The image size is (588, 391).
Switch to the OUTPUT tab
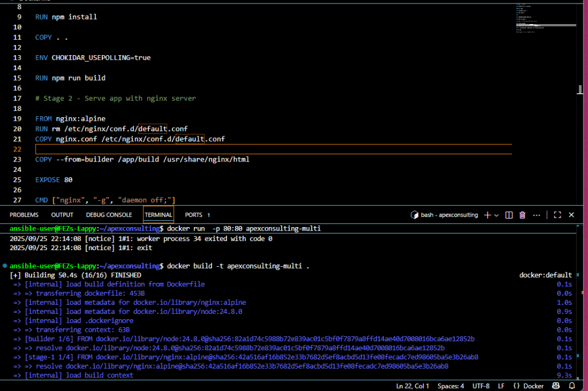[62, 215]
